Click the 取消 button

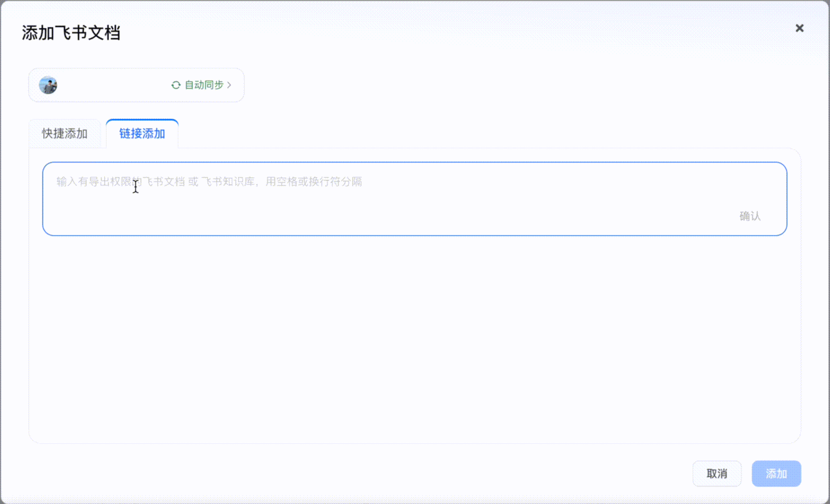[717, 473]
